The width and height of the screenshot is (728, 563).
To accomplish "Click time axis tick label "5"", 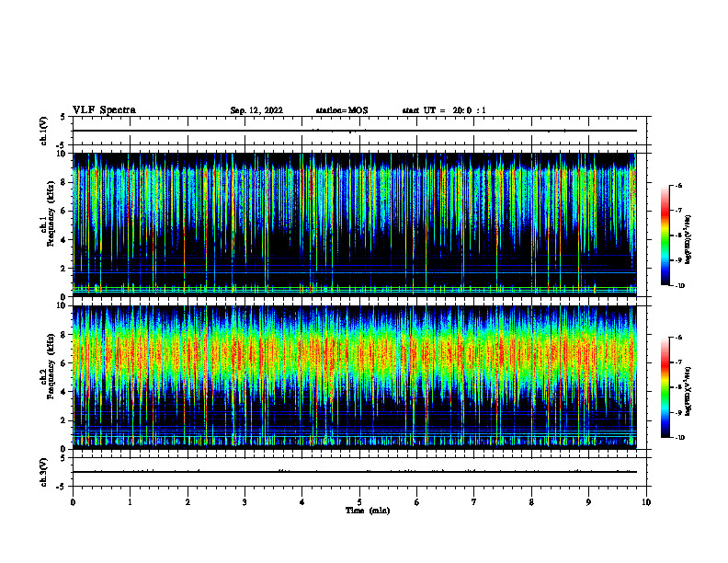I will (x=359, y=502).
